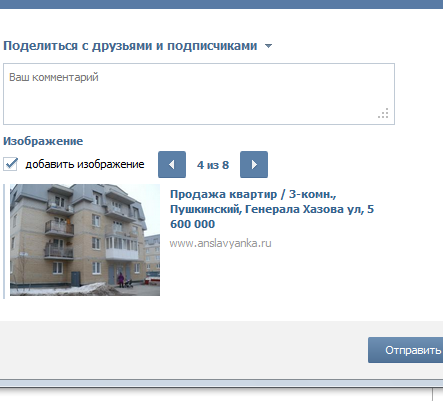Click inside the "Ваш комментарий" text field
Image resolution: width=443 pixels, height=401 pixels.
pyautogui.click(x=199, y=94)
